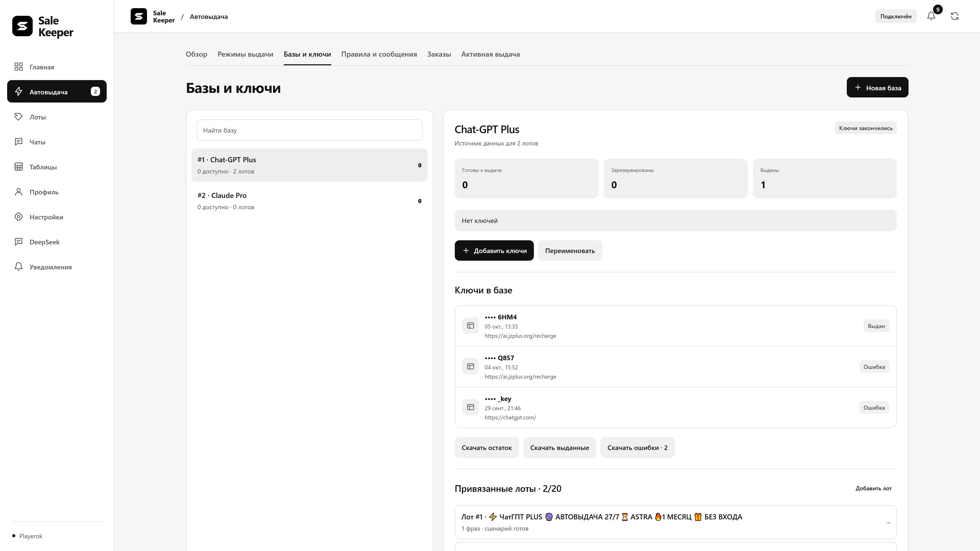
Task: Click the Автовыдача lightning icon
Action: pos(19,92)
